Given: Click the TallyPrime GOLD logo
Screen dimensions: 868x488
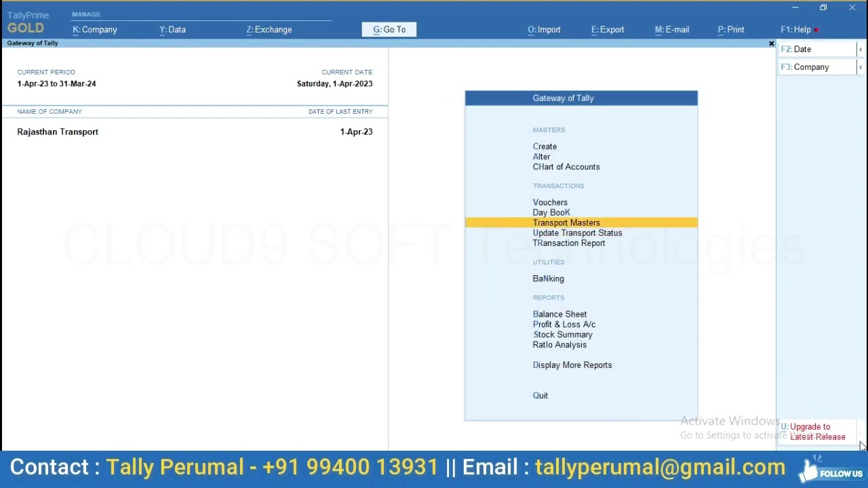Looking at the screenshot, I should point(27,22).
